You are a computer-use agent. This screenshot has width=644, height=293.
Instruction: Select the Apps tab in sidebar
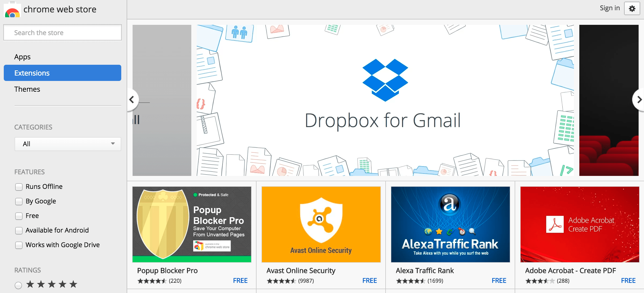pos(22,57)
